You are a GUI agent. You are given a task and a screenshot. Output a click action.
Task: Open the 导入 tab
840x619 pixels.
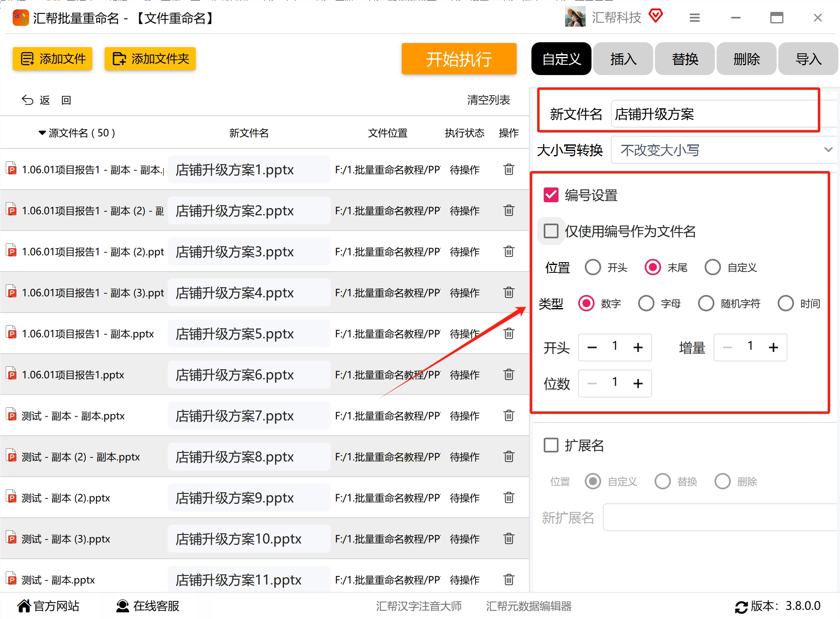point(808,59)
